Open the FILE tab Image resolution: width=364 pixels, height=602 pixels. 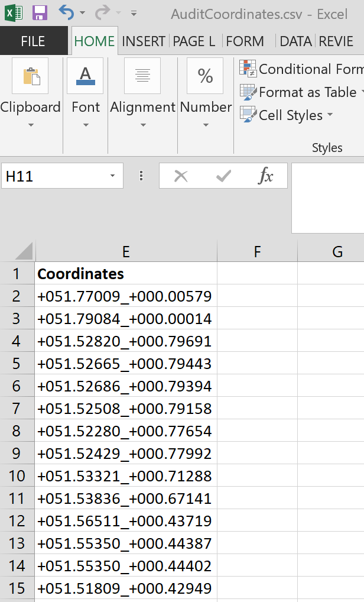[x=33, y=41]
